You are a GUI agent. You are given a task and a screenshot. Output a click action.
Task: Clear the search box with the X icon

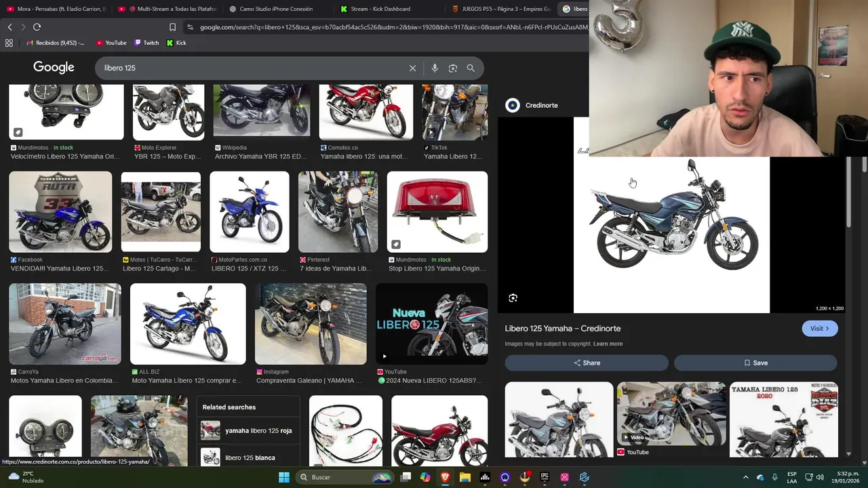(412, 68)
